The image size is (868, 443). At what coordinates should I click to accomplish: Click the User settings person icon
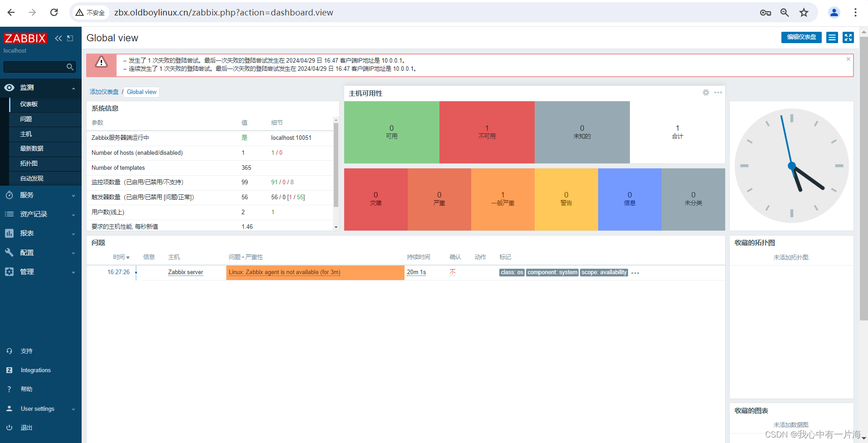(9, 409)
